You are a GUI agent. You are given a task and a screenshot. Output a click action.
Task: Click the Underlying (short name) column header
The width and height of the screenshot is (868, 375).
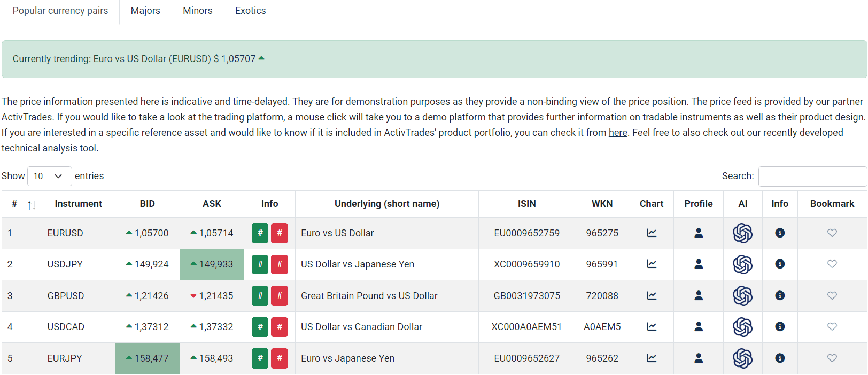387,204
